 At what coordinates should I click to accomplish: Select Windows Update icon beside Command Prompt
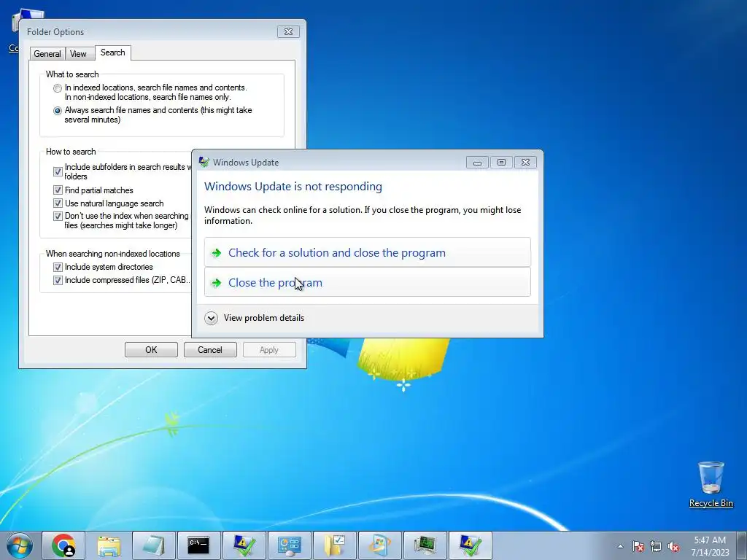pyautogui.click(x=244, y=545)
